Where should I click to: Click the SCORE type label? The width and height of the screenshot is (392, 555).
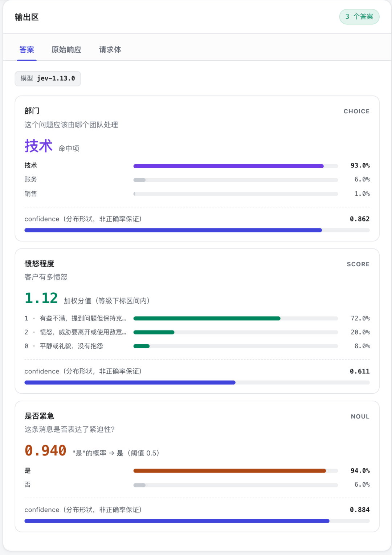coord(358,264)
